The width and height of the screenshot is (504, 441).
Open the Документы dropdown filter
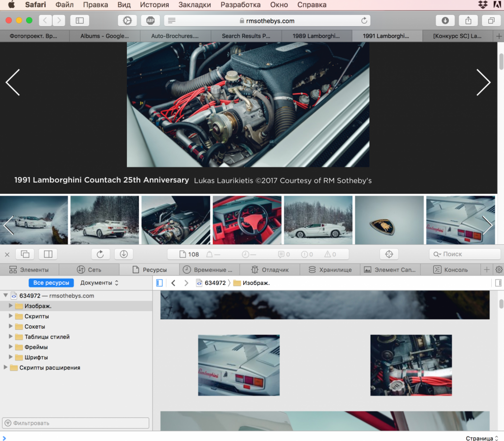tap(99, 283)
